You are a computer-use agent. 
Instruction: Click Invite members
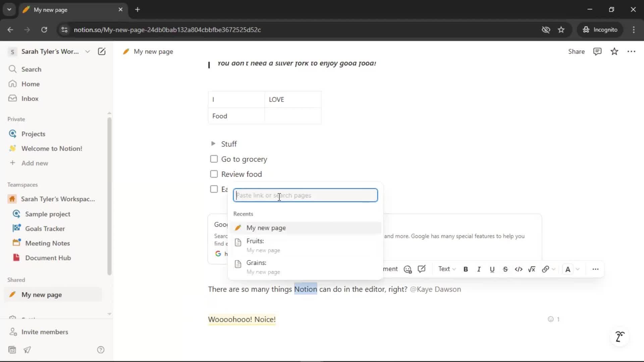tap(45, 332)
